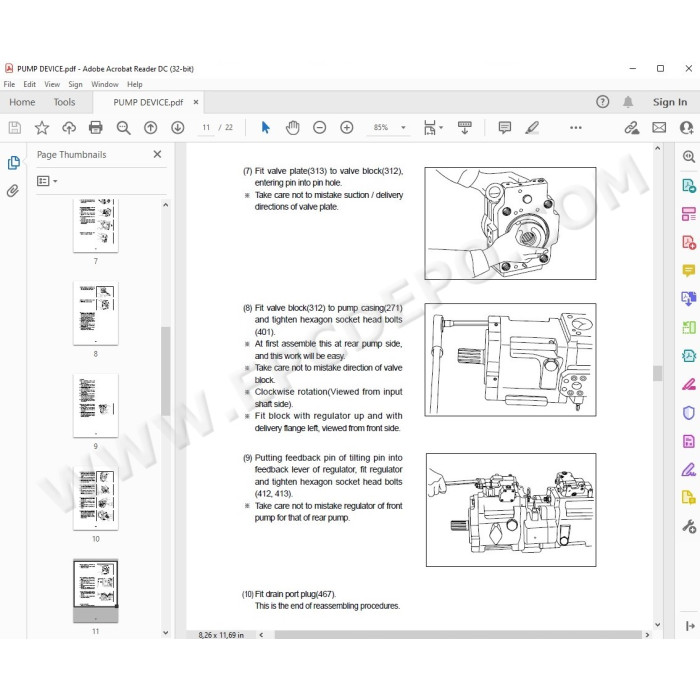Open notifications bell icon
This screenshot has width=700, height=700.
pos(628,102)
